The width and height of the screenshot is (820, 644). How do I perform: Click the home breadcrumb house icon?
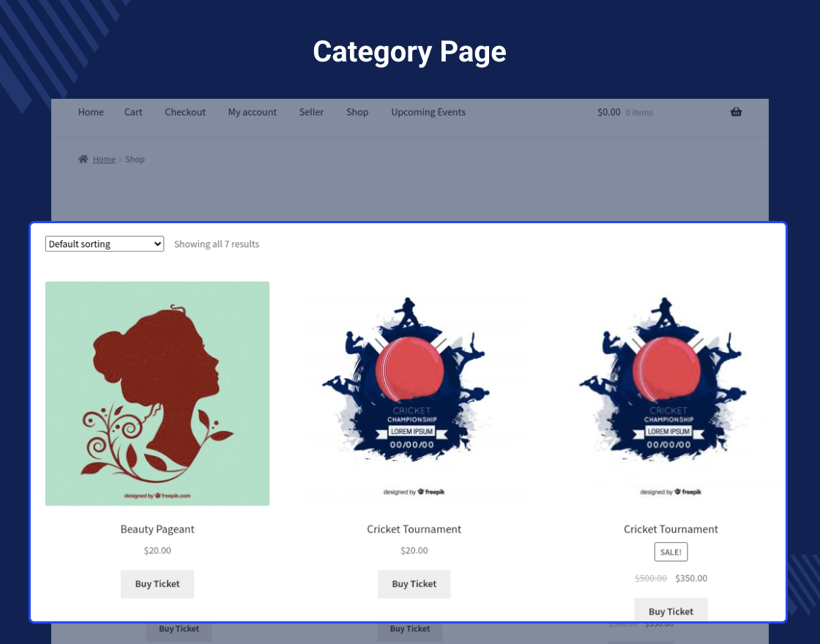pos(83,159)
